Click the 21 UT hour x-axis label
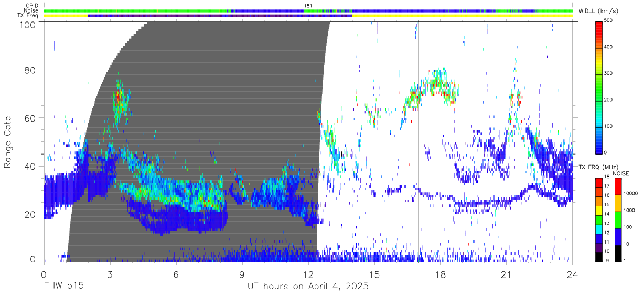Screen dimensions: 644x297 [x=507, y=274]
